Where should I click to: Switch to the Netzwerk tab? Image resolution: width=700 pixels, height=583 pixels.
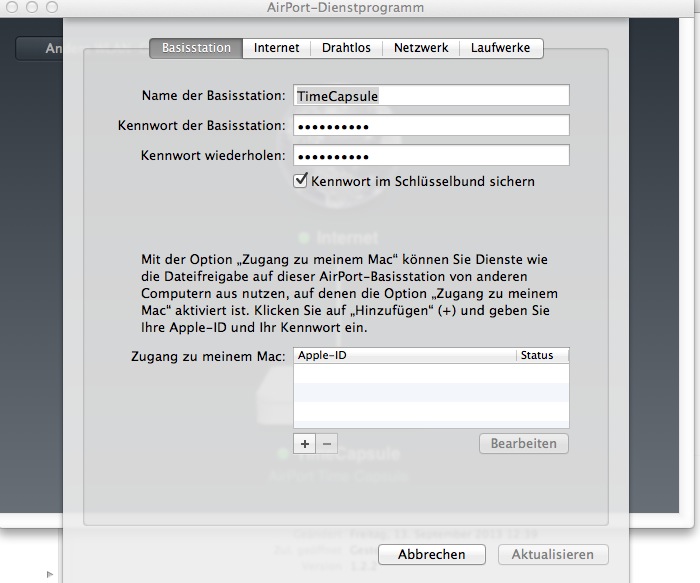[421, 48]
